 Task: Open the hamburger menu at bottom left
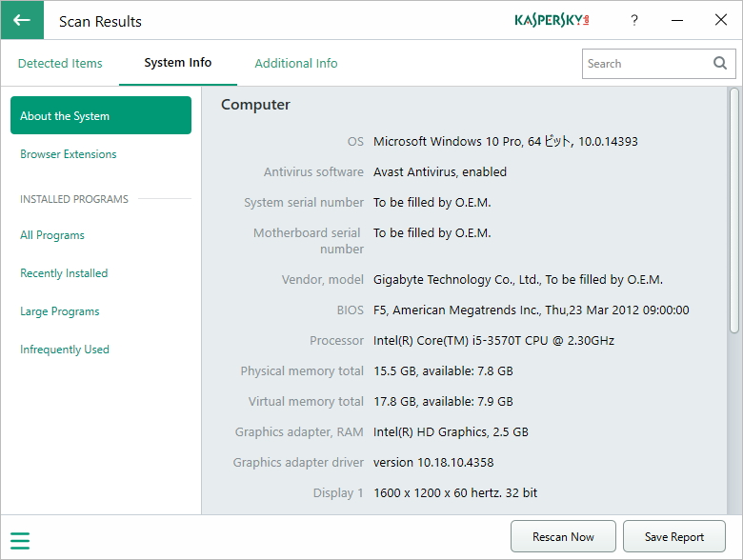click(x=20, y=541)
